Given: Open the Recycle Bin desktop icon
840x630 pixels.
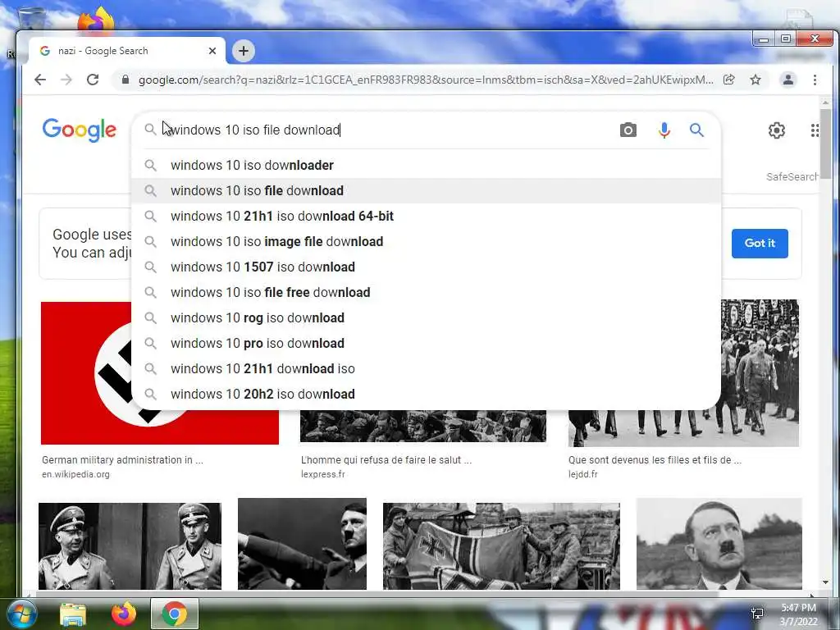Looking at the screenshot, I should [31, 19].
